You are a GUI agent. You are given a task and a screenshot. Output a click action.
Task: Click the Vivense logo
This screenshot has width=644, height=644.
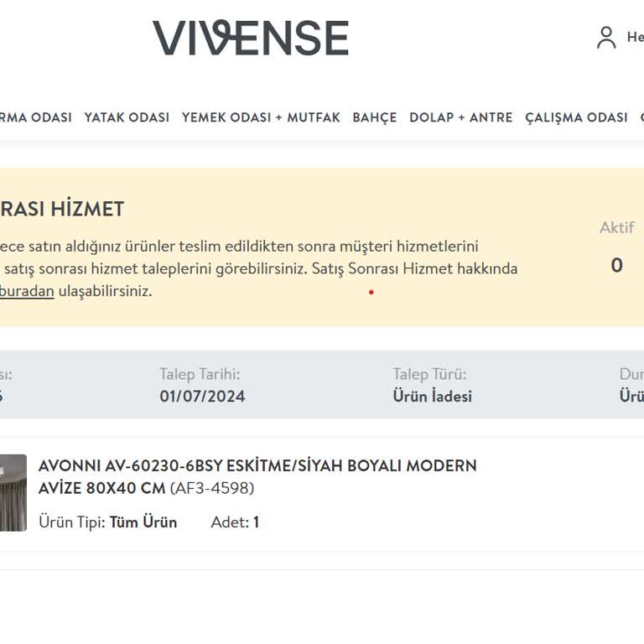point(251,38)
